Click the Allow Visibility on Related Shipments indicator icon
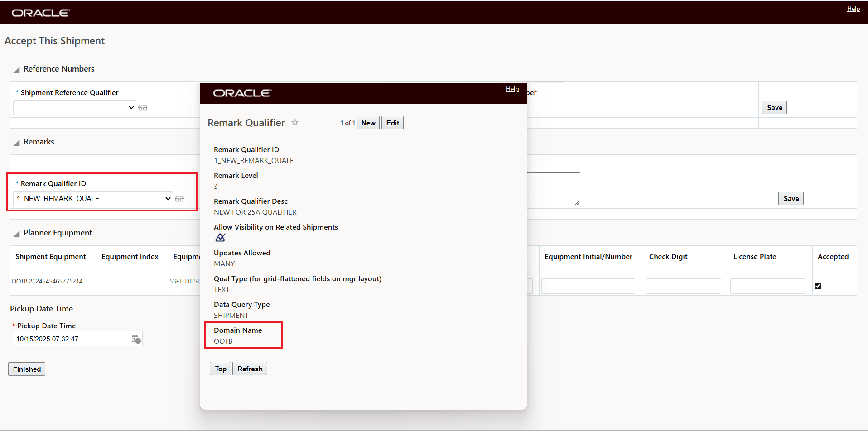 click(x=221, y=238)
